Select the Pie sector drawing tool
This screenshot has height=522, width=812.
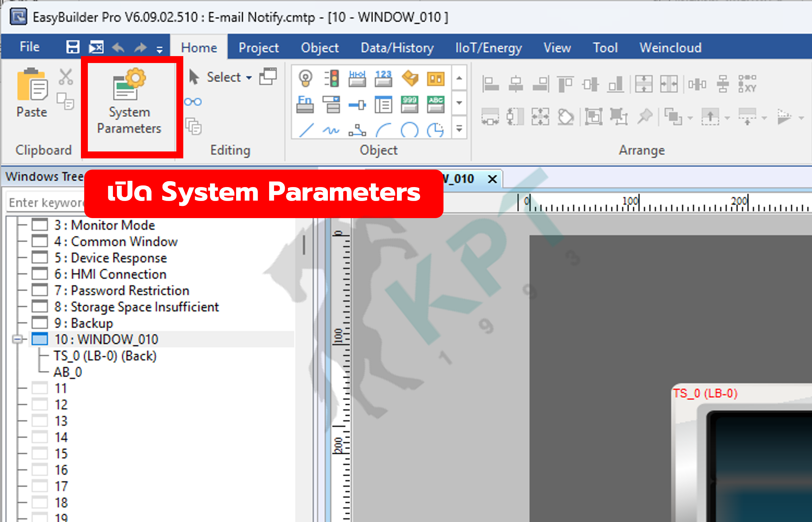pyautogui.click(x=435, y=130)
